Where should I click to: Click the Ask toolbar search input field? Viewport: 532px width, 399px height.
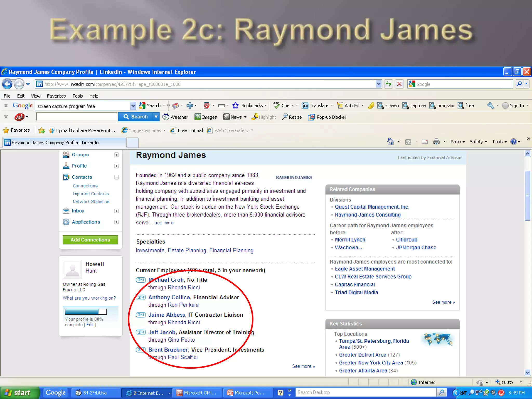(x=77, y=117)
